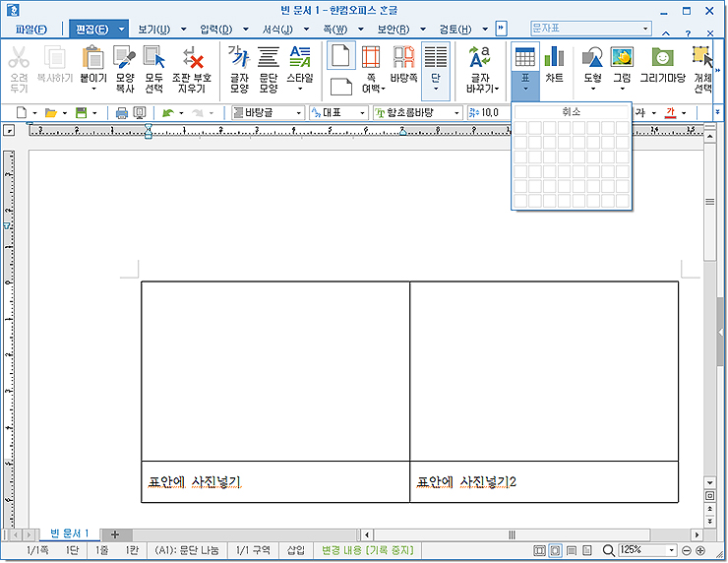This screenshot has height=563, width=728.
Task: Click the magnifier zoom icon in status bar
Action: click(x=609, y=551)
